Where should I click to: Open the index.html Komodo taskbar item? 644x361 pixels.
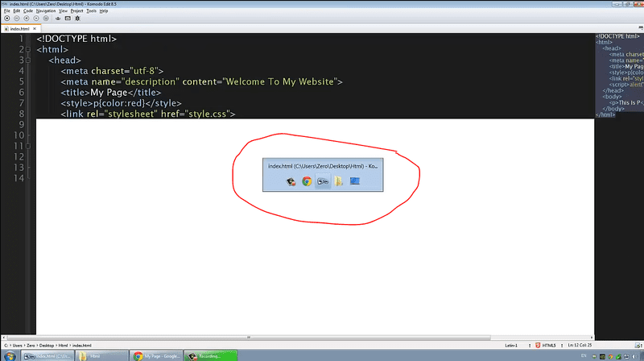click(x=47, y=356)
